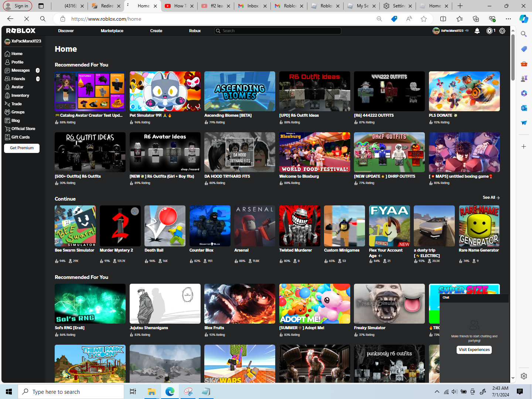The width and height of the screenshot is (532, 399).
Task: Stop loading the page
Action: pos(27,19)
